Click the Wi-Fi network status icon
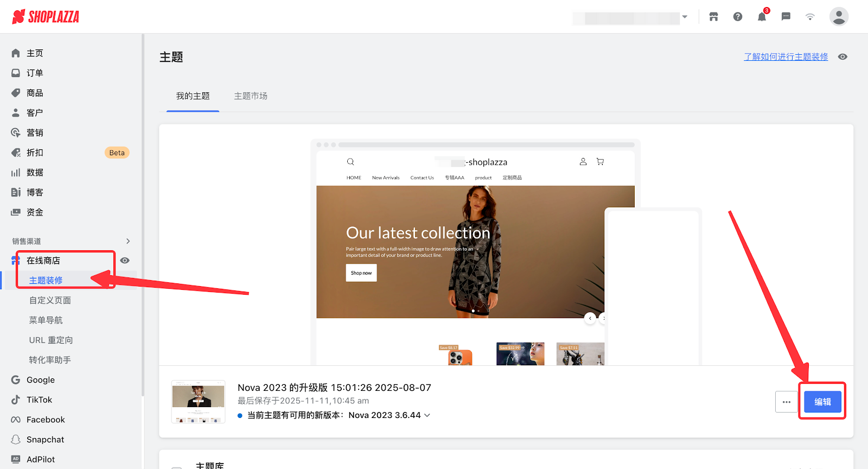This screenshot has width=868, height=469. (x=810, y=17)
